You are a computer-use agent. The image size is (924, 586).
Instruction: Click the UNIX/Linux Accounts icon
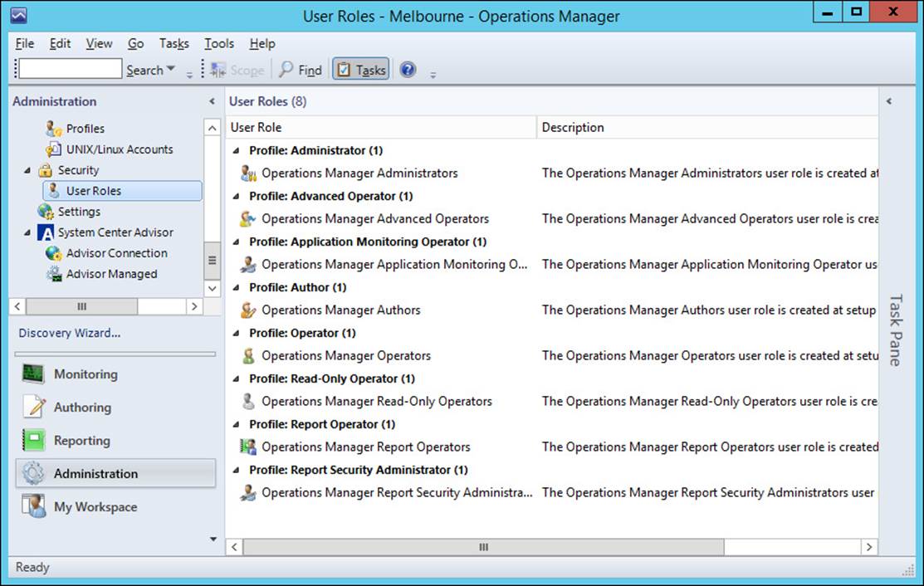54,149
